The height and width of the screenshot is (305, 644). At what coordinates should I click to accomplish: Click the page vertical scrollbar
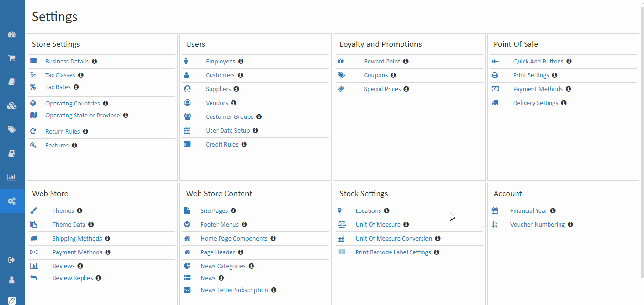pos(642,143)
